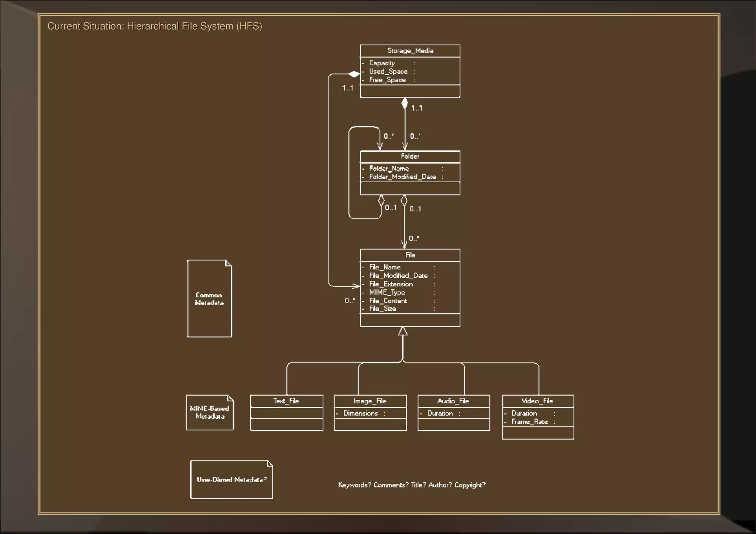Viewport: 756px width, 534px height.
Task: Select the Text_File class box
Action: tap(286, 413)
